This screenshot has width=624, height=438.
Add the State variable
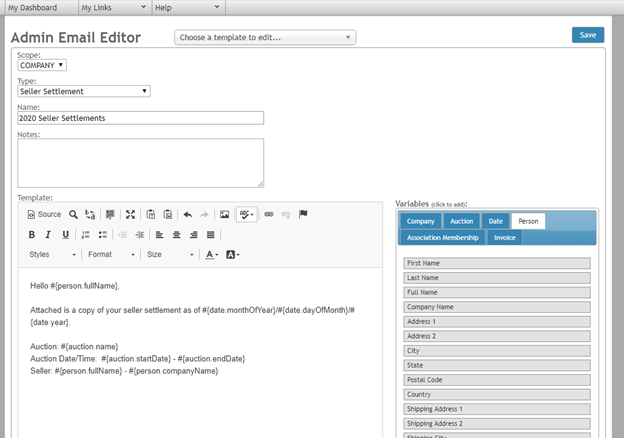click(497, 365)
